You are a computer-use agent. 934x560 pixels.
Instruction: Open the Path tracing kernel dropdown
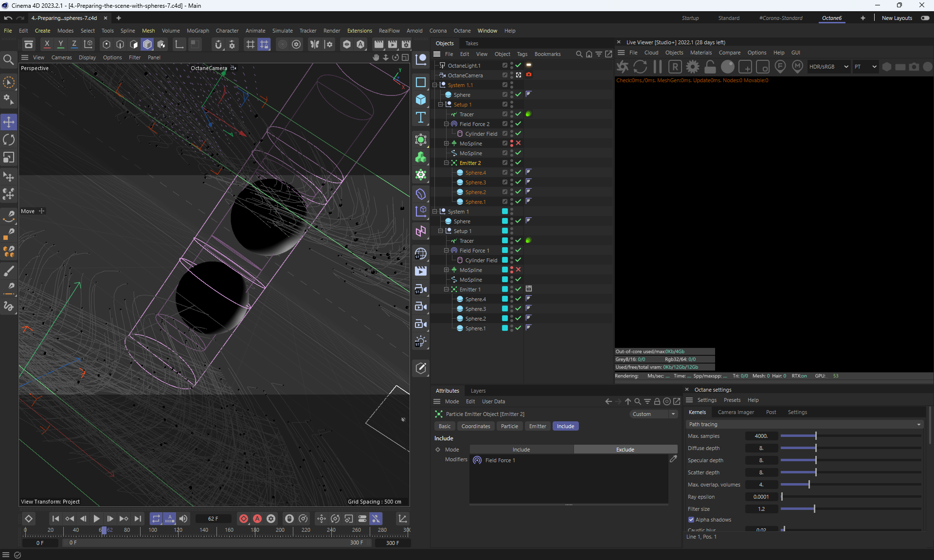(805, 424)
